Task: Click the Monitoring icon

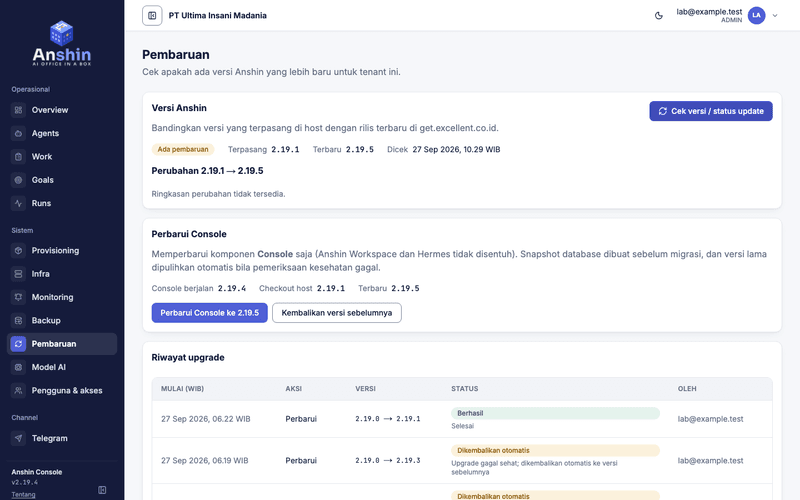Action: tap(18, 297)
